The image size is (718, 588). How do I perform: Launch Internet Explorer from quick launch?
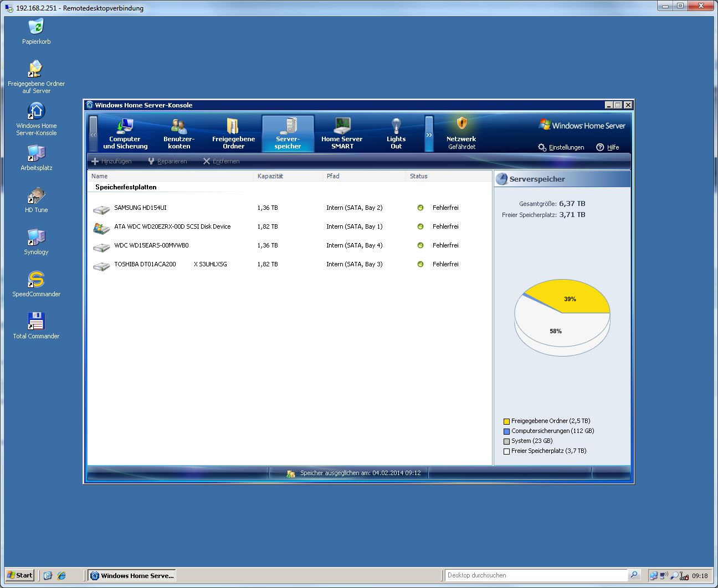click(61, 575)
